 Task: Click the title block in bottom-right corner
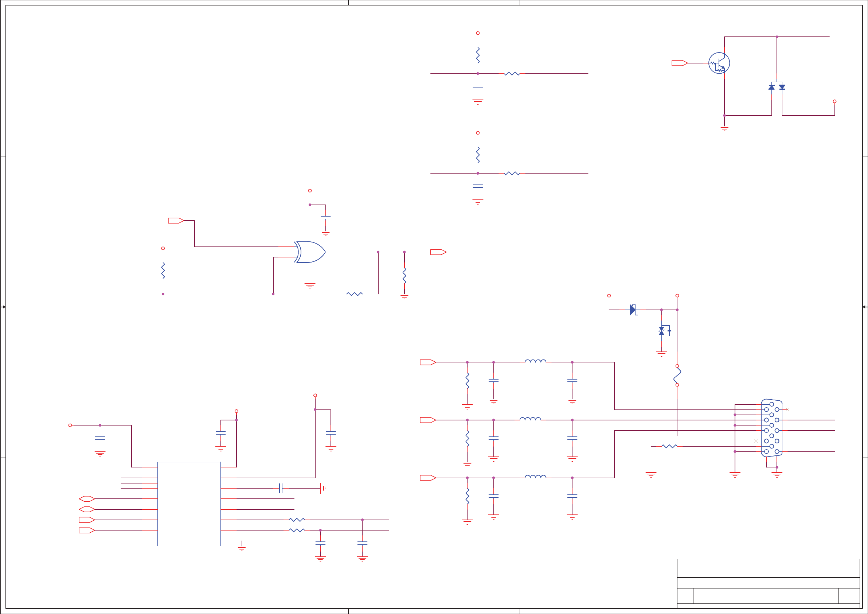coord(768,583)
